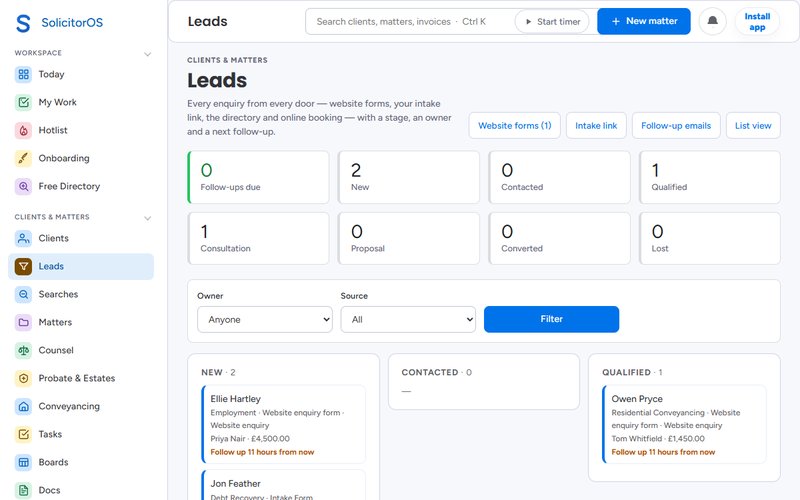Select the Follow-ups due stat card
Screen dimensions: 800x500
click(x=258, y=177)
